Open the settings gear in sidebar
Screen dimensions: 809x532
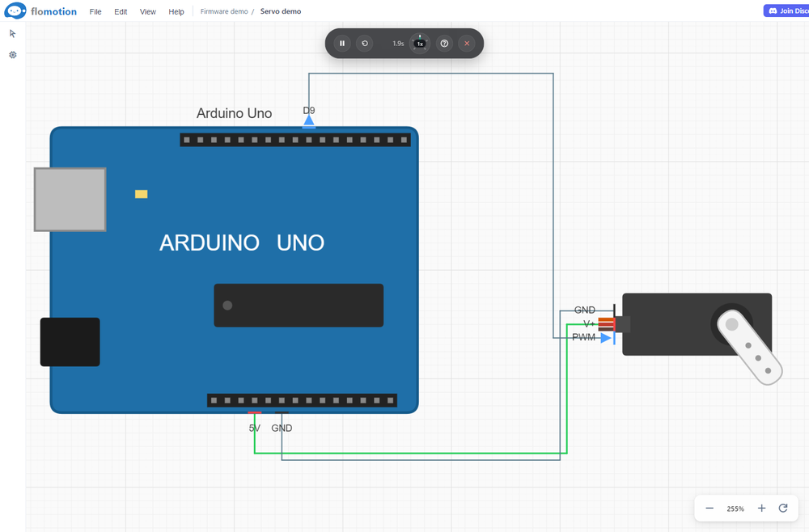pos(13,55)
